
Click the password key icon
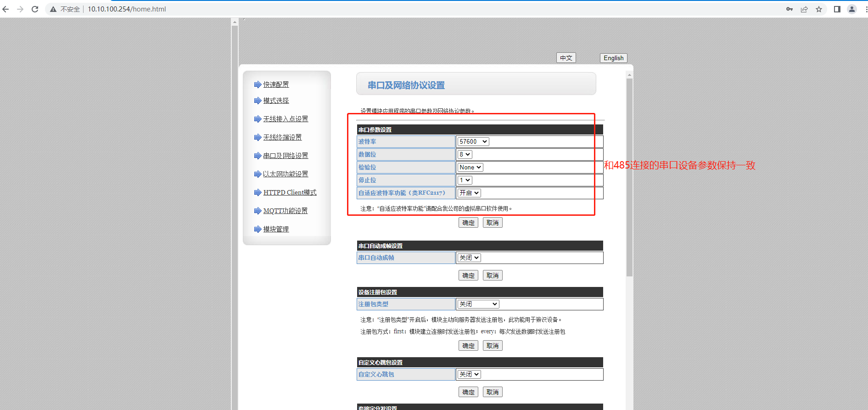tap(790, 9)
